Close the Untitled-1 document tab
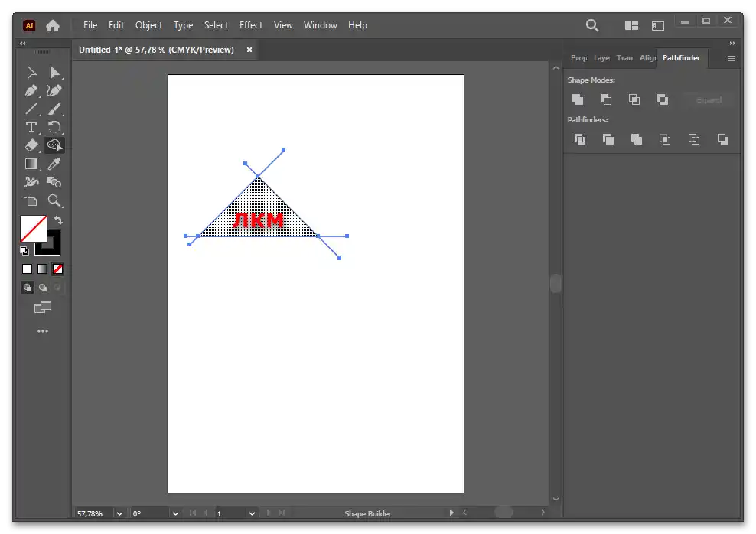Viewport: 756px width, 534px height. coord(249,50)
